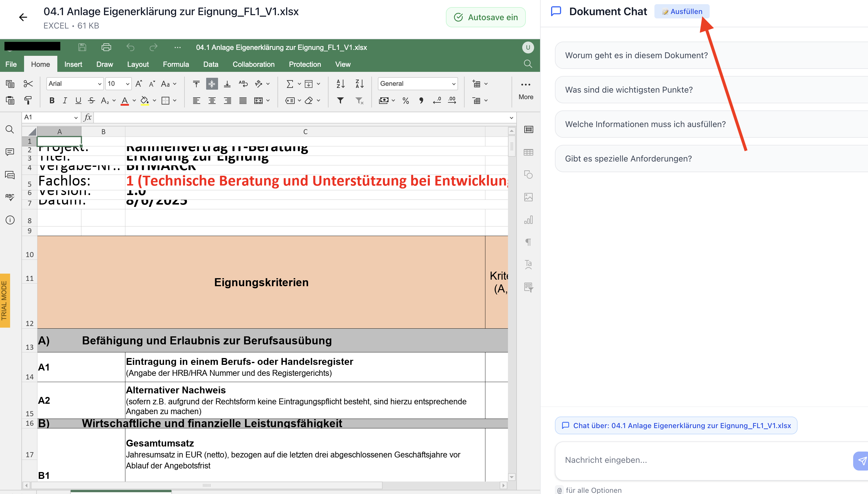The height and width of the screenshot is (494, 868).
Task: Click the Print icon in toolbar
Action: tap(106, 47)
